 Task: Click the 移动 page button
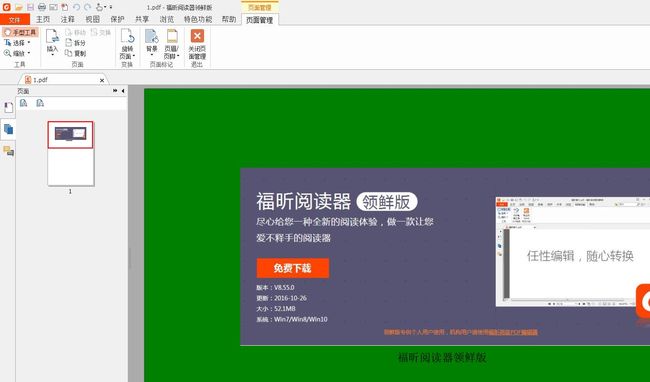click(75, 32)
